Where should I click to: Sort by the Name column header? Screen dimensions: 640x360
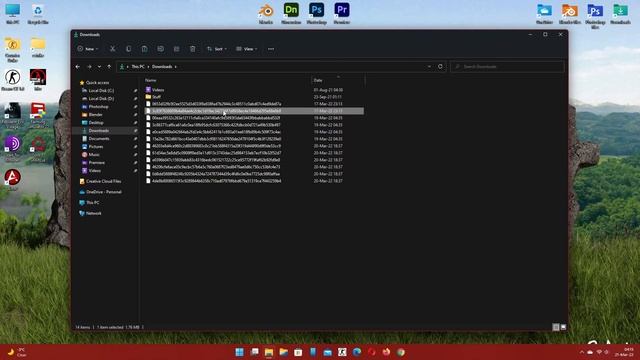coord(151,80)
